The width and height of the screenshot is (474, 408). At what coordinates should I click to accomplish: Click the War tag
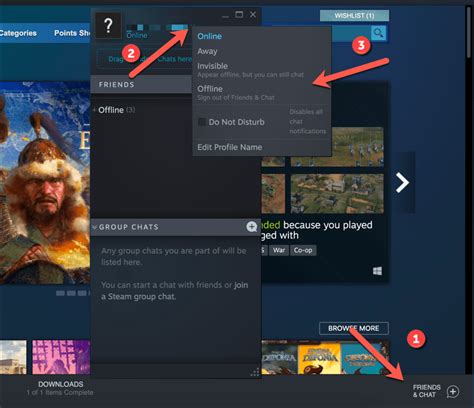pos(279,250)
